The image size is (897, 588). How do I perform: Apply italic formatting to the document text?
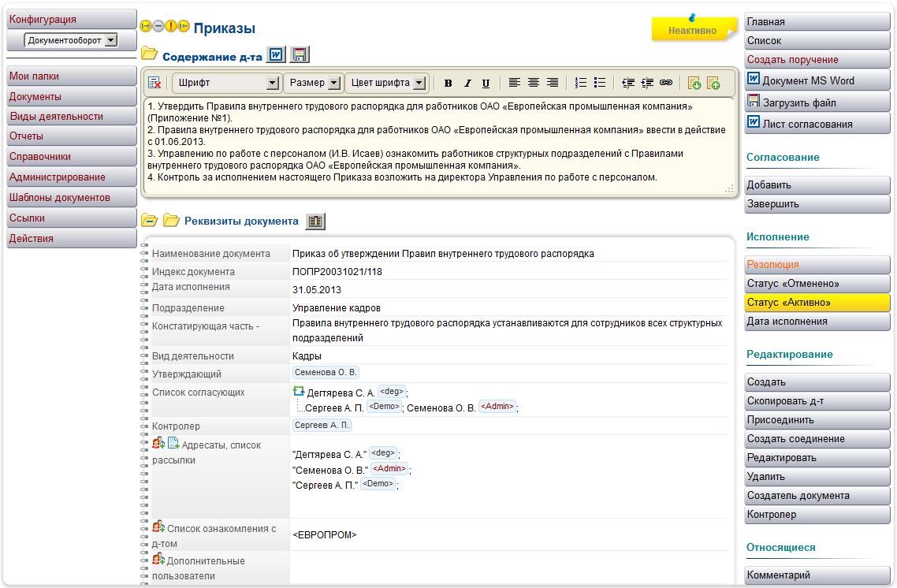click(x=467, y=82)
